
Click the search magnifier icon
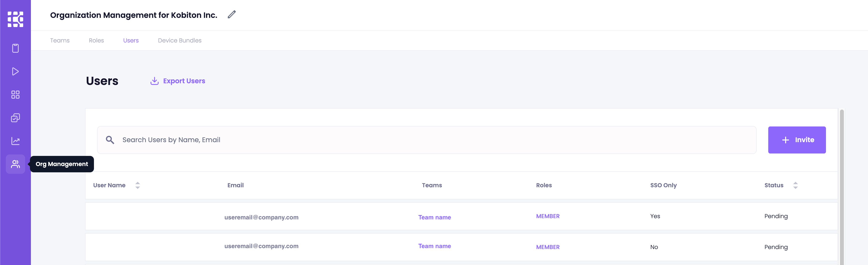pos(110,140)
